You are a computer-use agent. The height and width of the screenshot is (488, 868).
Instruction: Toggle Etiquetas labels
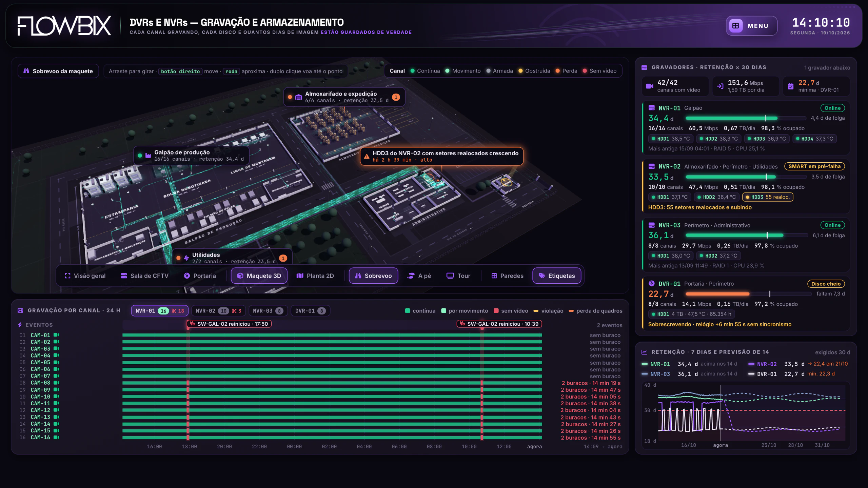click(557, 276)
